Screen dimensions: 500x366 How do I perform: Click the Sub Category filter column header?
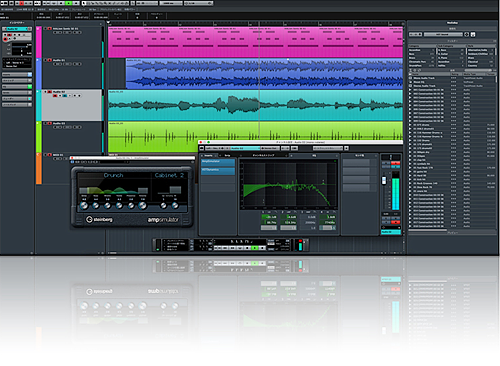click(451, 46)
